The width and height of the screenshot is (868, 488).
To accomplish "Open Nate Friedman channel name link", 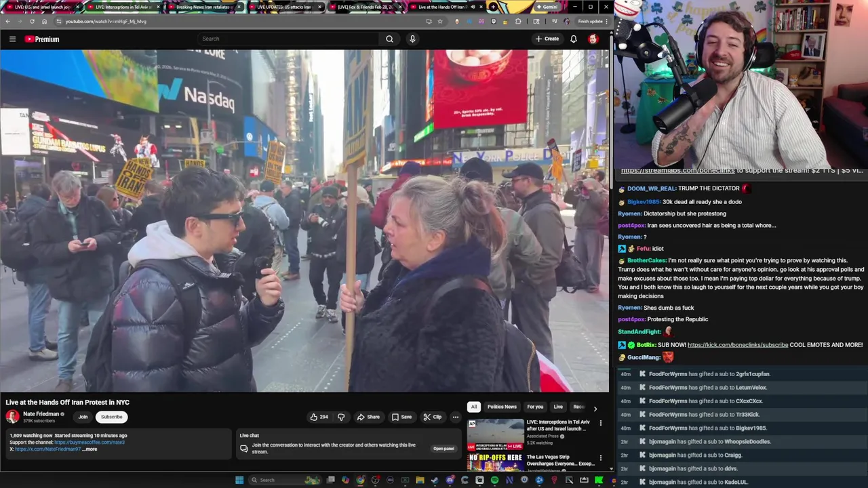I will tap(41, 413).
